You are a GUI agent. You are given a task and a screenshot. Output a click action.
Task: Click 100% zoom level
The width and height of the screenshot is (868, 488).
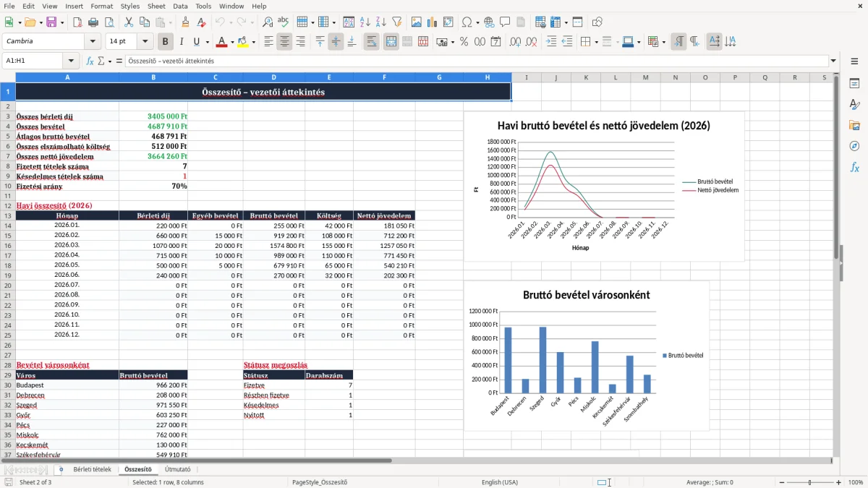click(x=856, y=482)
